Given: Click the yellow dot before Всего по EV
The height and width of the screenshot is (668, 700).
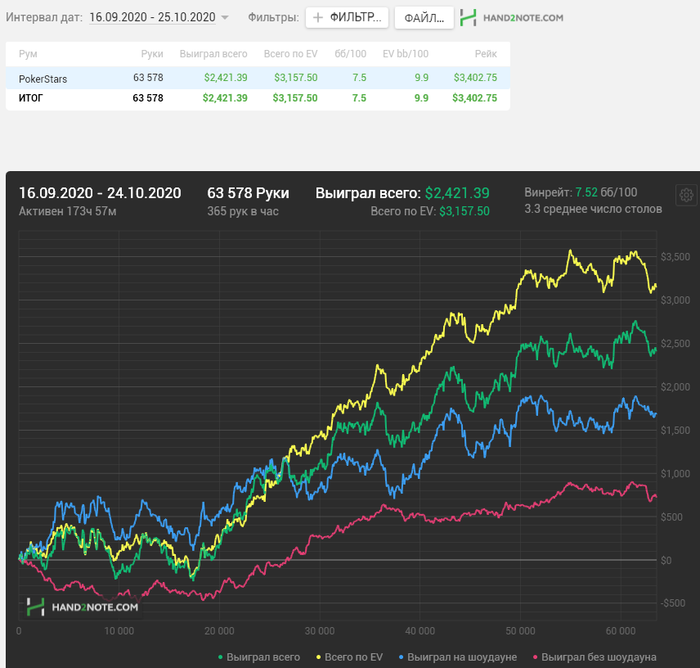Looking at the screenshot, I should click(x=319, y=657).
